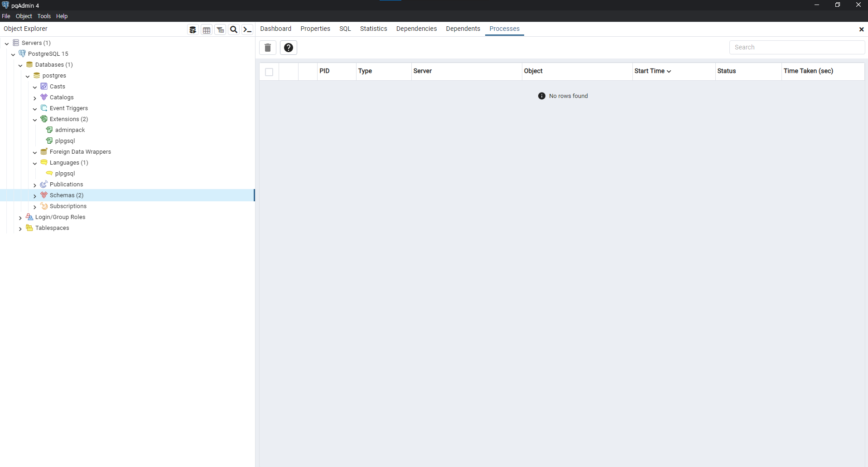Open Search Objects magnifier icon
The width and height of the screenshot is (868, 467).
point(234,29)
